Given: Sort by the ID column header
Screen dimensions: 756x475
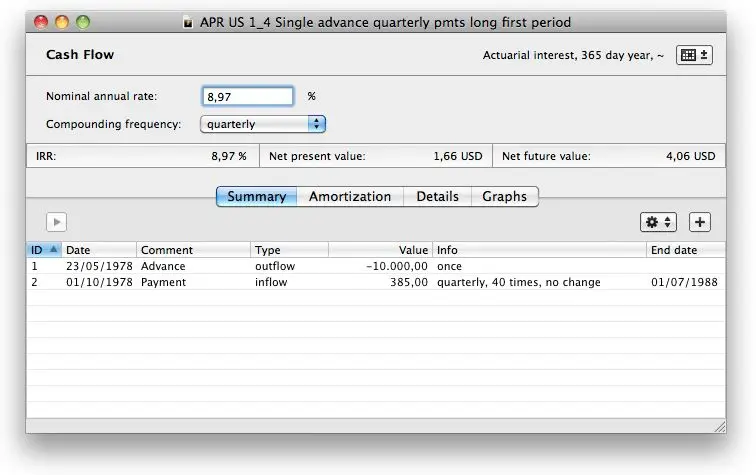Looking at the screenshot, I should (x=44, y=250).
